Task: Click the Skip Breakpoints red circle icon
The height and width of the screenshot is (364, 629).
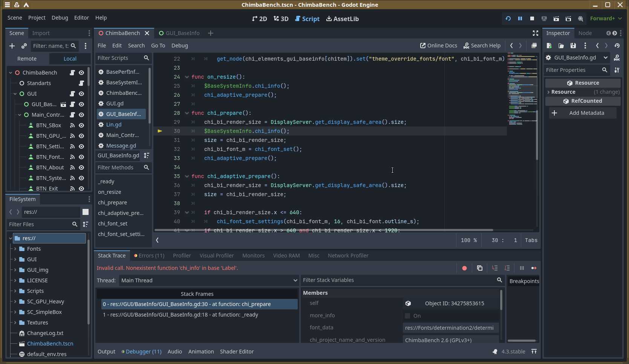Action: pyautogui.click(x=464, y=268)
